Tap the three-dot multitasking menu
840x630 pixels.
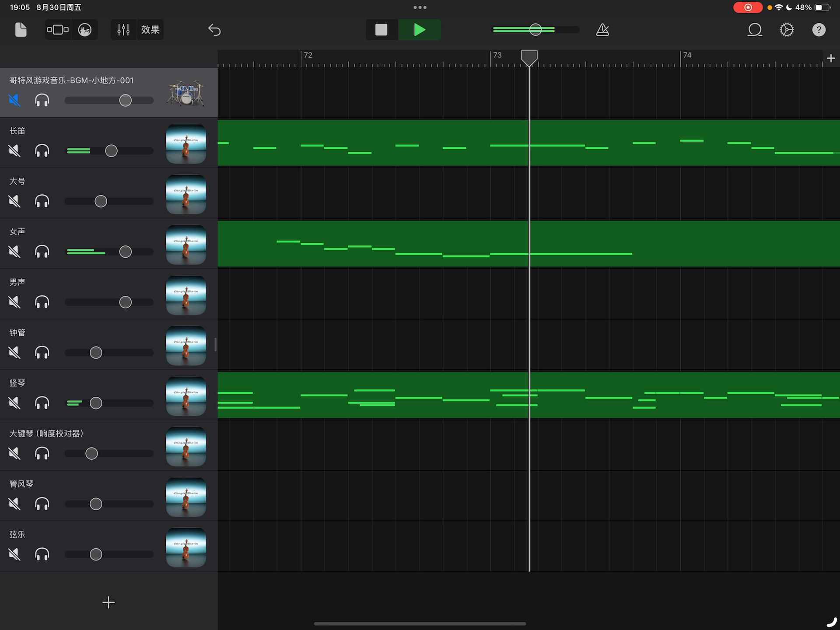[420, 7]
